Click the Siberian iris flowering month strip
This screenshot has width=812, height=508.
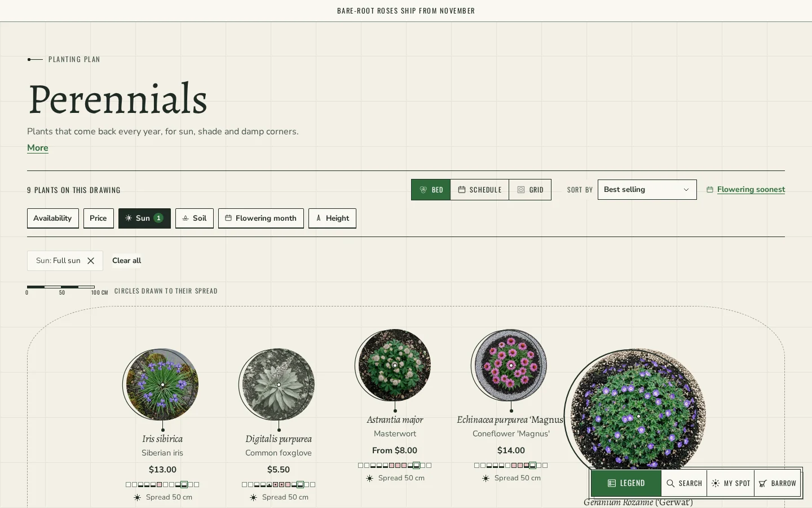tap(162, 484)
